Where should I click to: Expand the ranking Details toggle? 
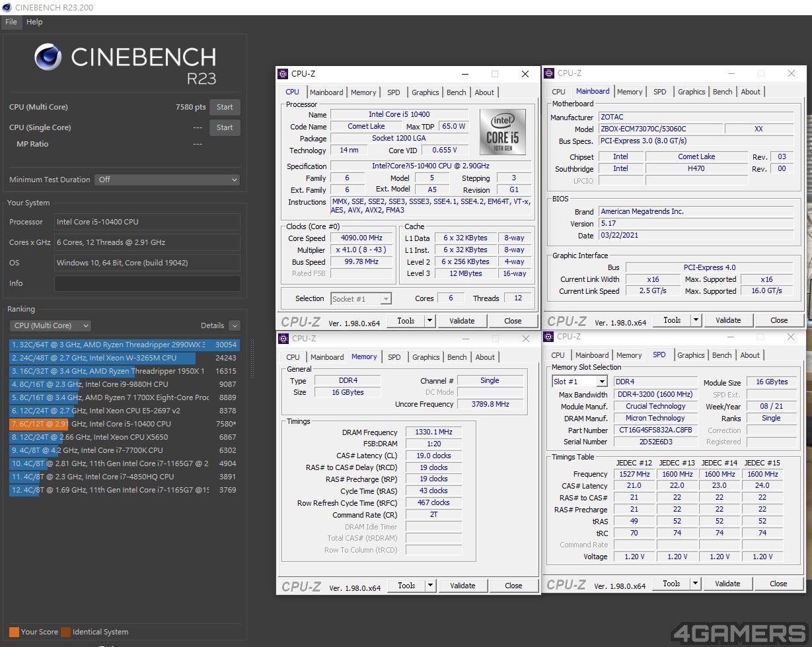[x=235, y=325]
